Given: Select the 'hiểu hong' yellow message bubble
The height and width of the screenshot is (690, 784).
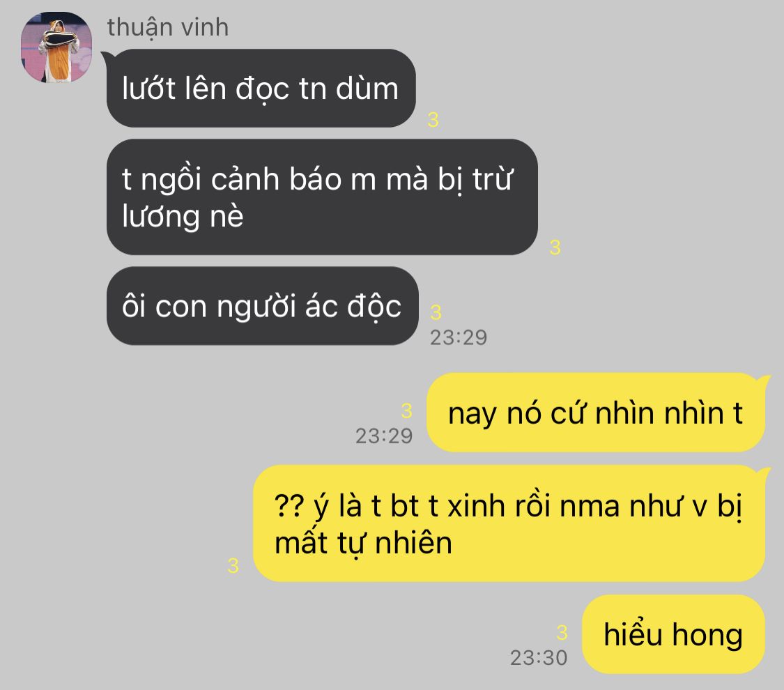Looking at the screenshot, I should 673,634.
